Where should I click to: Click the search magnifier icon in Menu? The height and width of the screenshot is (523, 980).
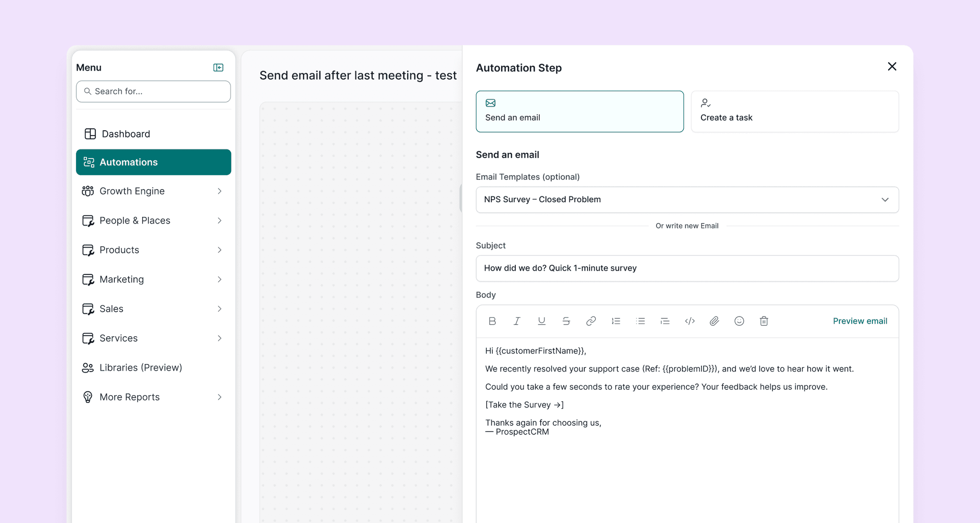[x=88, y=91]
